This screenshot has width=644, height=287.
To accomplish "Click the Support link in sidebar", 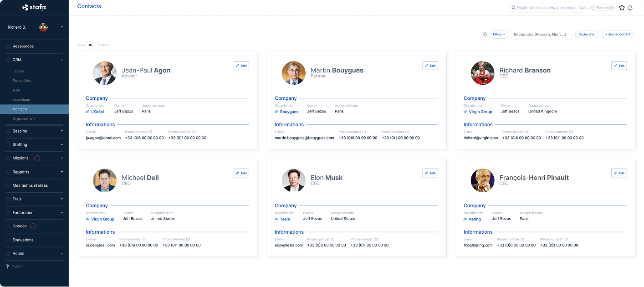I will (x=17, y=266).
